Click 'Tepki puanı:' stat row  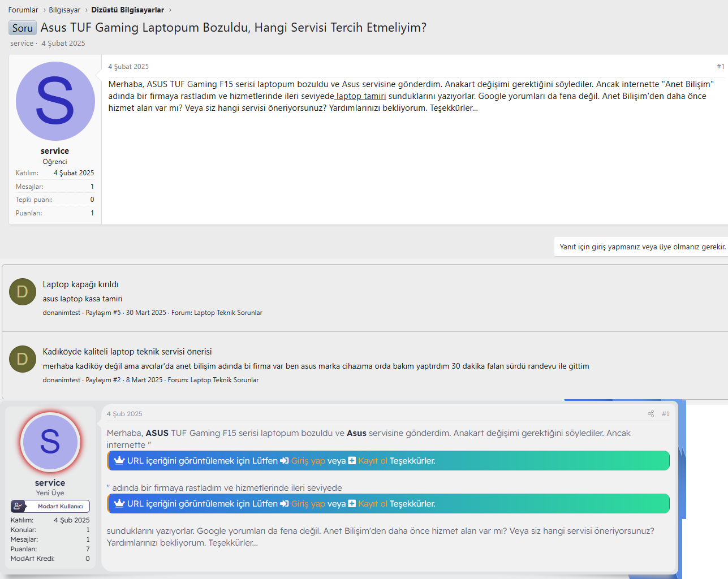55,200
